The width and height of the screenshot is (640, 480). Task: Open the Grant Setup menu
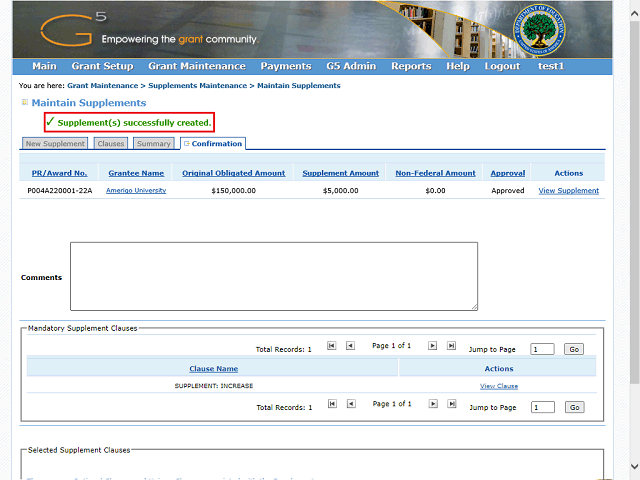click(102, 66)
